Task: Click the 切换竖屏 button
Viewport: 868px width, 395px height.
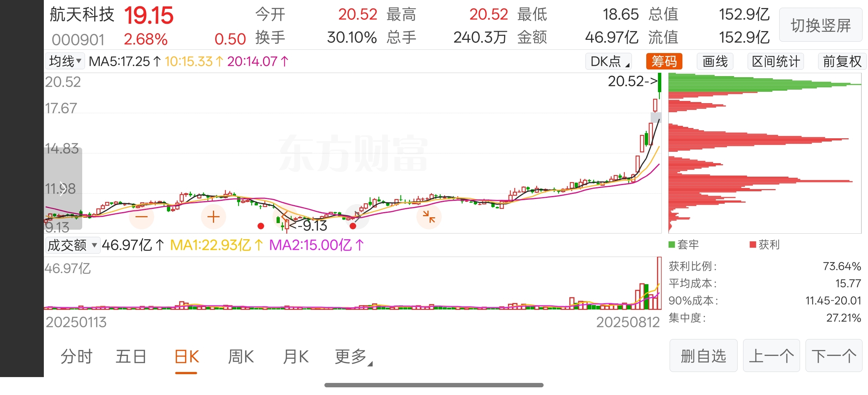Action: (x=821, y=25)
